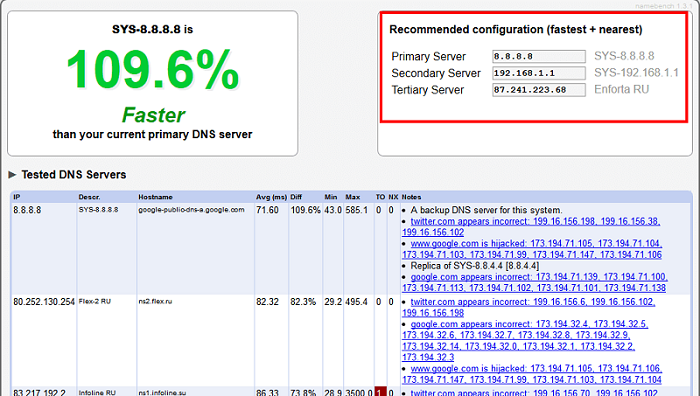Screen dimensions: 700x396
Task: Select the 8.8.8.8 IP cell in table
Action: (27, 210)
